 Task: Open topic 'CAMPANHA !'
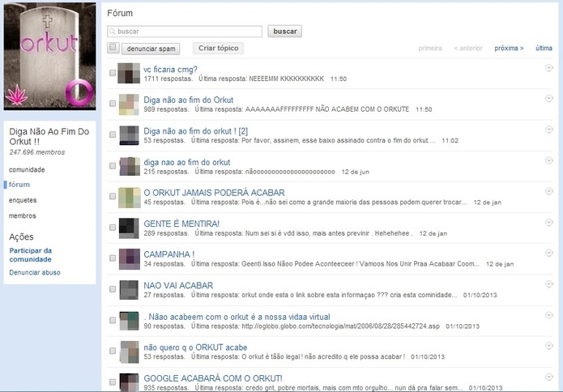click(x=169, y=254)
